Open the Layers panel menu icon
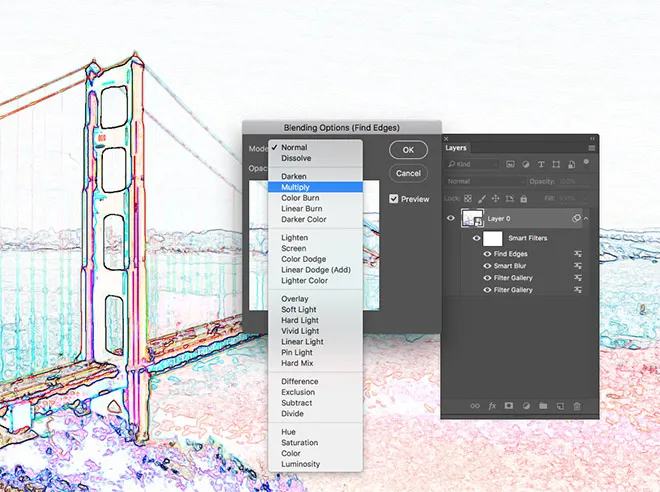This screenshot has width=660, height=492. pyautogui.click(x=589, y=148)
